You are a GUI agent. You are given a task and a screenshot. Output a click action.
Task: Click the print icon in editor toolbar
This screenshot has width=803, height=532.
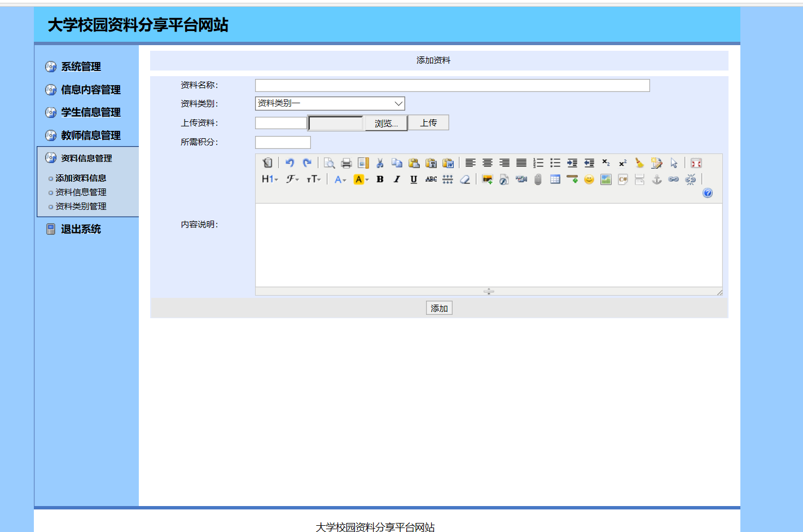pyautogui.click(x=346, y=163)
